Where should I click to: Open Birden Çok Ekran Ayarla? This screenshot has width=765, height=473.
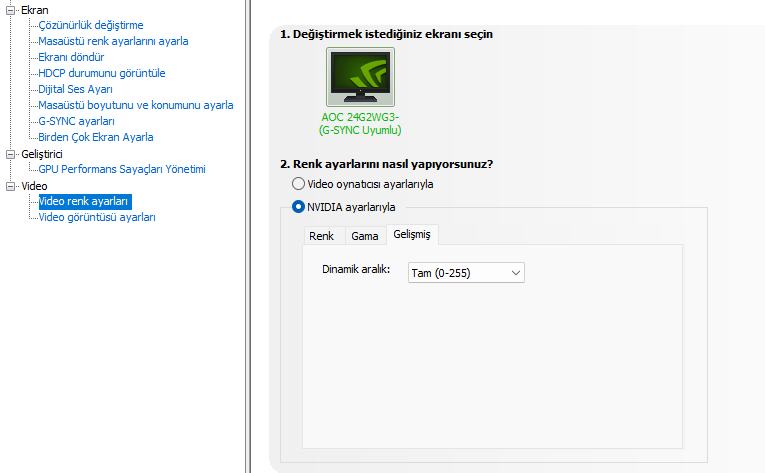[96, 137]
